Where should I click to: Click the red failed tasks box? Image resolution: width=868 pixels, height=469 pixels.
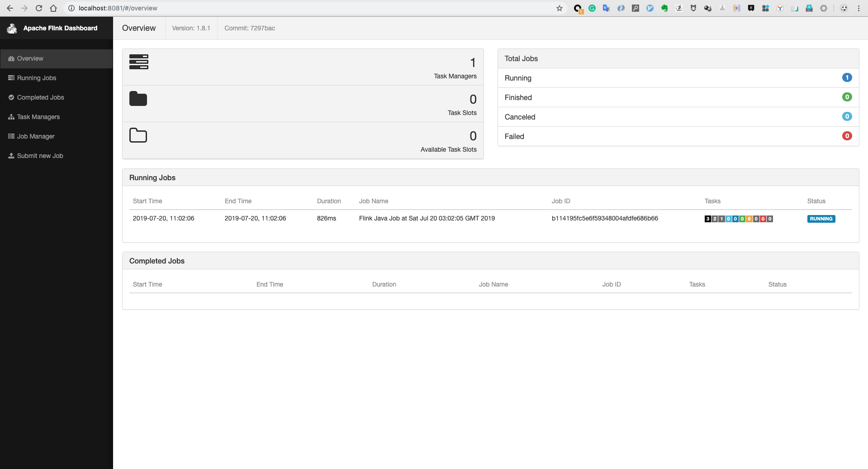tap(763, 219)
